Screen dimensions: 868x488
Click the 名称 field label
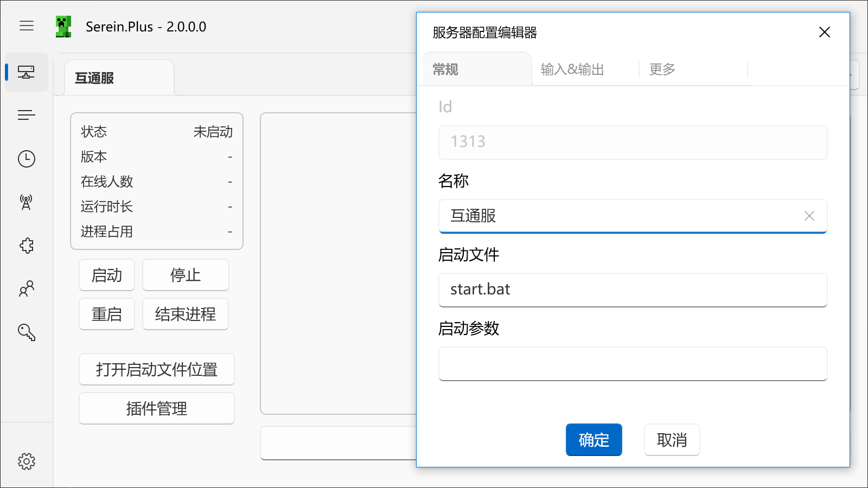click(x=454, y=181)
